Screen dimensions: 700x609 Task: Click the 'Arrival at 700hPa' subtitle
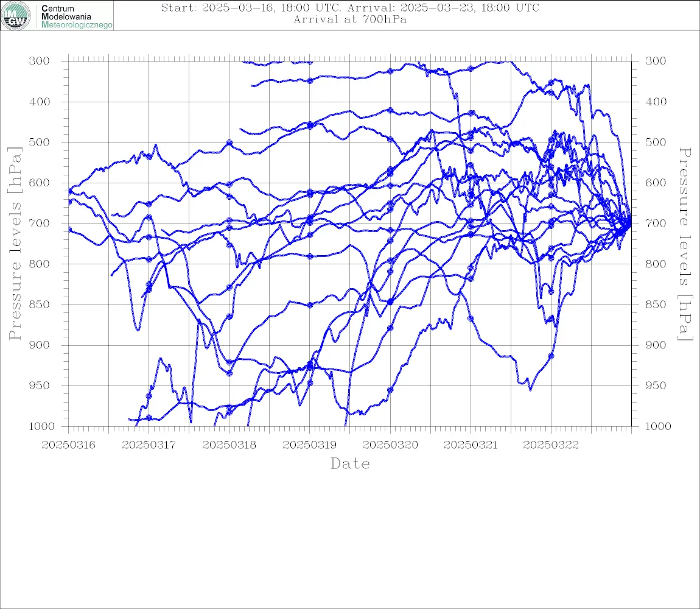coord(350,19)
